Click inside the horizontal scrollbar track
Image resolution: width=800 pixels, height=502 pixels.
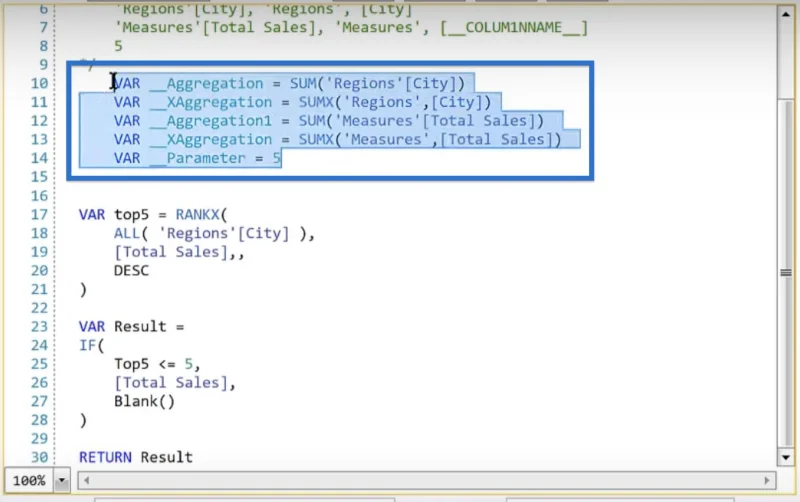(427, 480)
